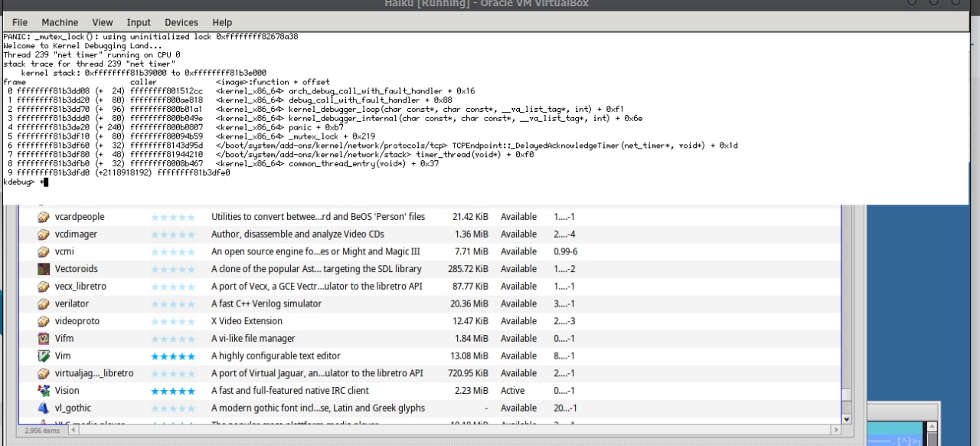This screenshot has height=446, width=980.
Task: Click stack frame 6 TCPEndpoint line
Action: tap(371, 145)
